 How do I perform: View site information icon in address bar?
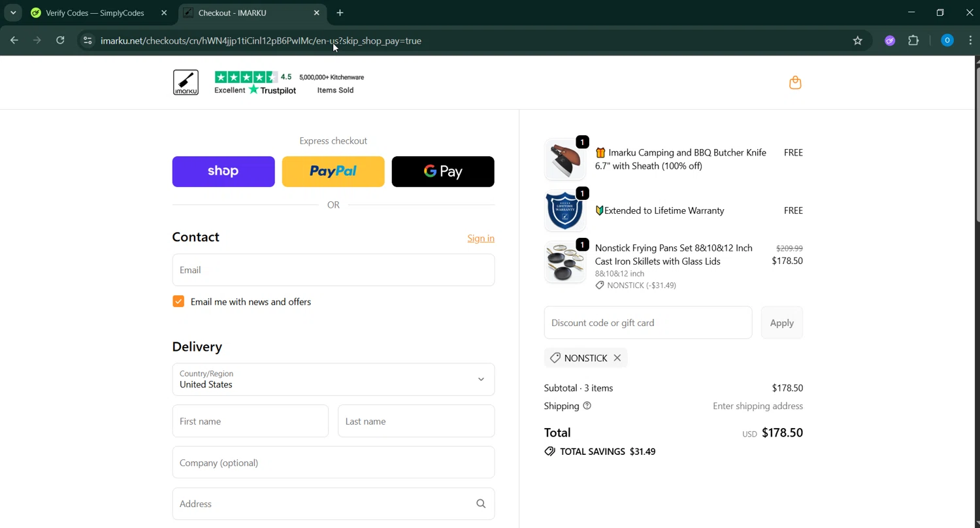88,41
